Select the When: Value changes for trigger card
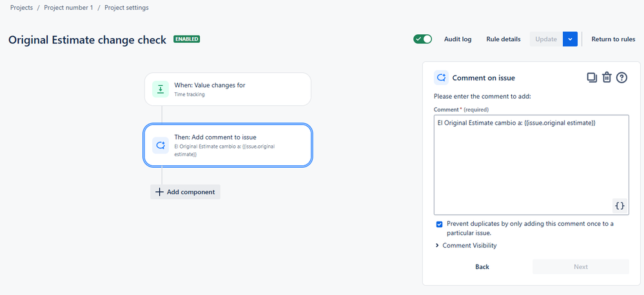The height and width of the screenshot is (295, 644). 228,89
